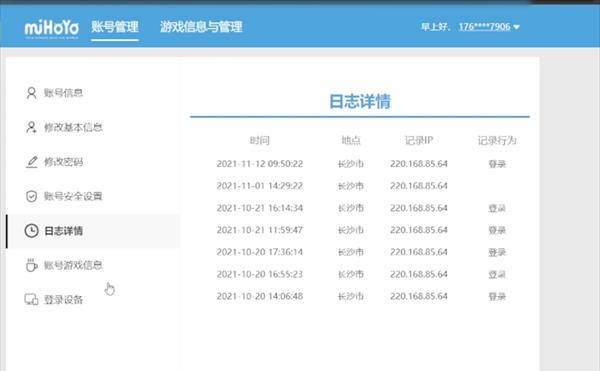Viewport: 600px width, 371px height.
Task: Select timestamp 2021-10-20 16:55:23
Action: pos(260,274)
